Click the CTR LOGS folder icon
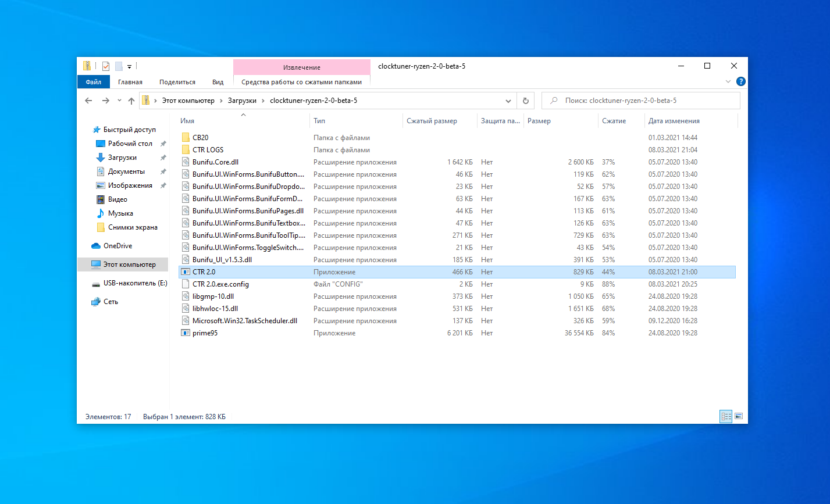 coord(186,150)
